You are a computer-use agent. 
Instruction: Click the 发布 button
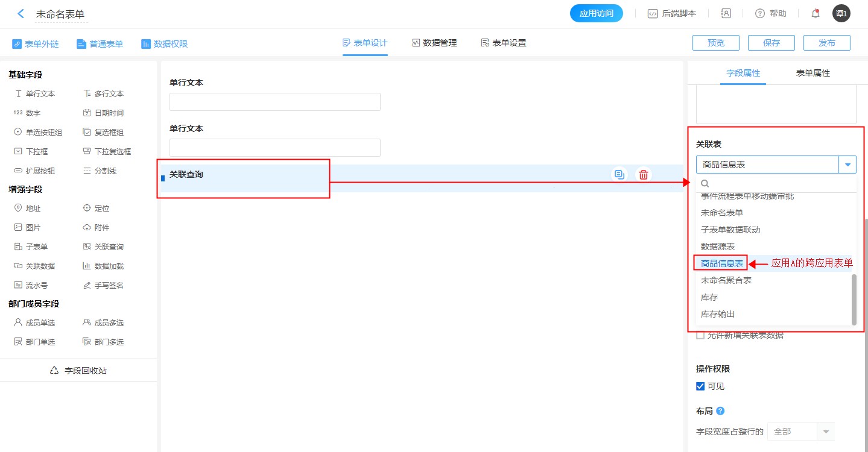[826, 43]
